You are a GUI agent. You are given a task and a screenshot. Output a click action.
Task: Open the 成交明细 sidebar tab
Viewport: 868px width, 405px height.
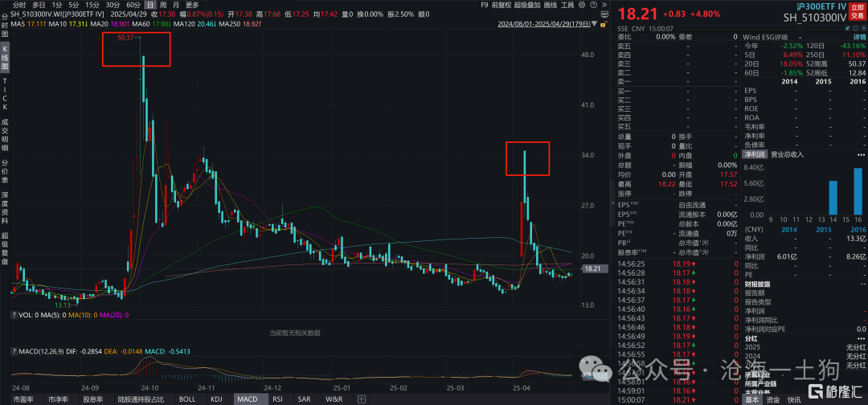(5, 134)
